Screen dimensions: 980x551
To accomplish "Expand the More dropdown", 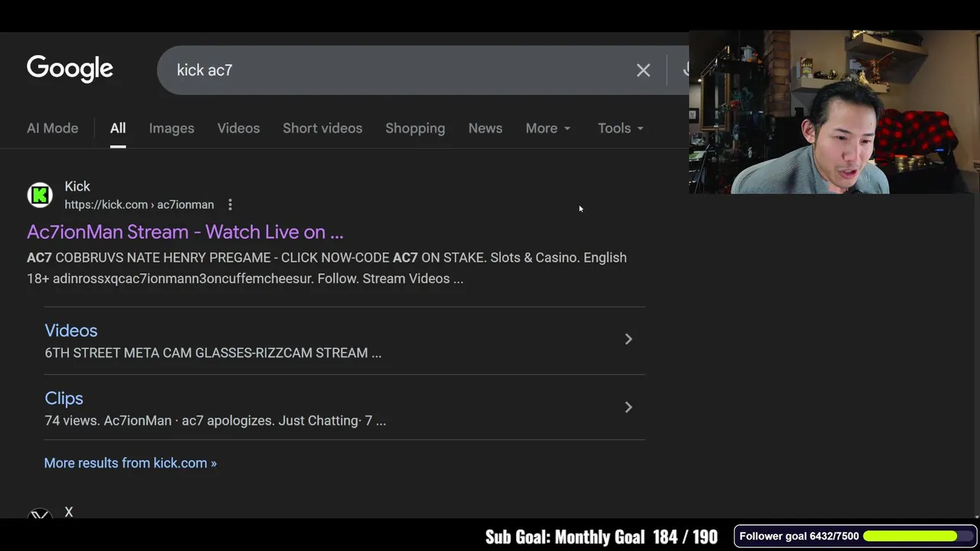I will point(548,128).
